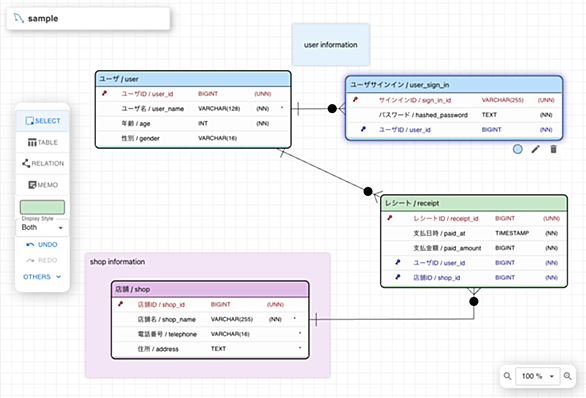
Task: Click the zoom out magnifier icon
Action: tap(508, 376)
